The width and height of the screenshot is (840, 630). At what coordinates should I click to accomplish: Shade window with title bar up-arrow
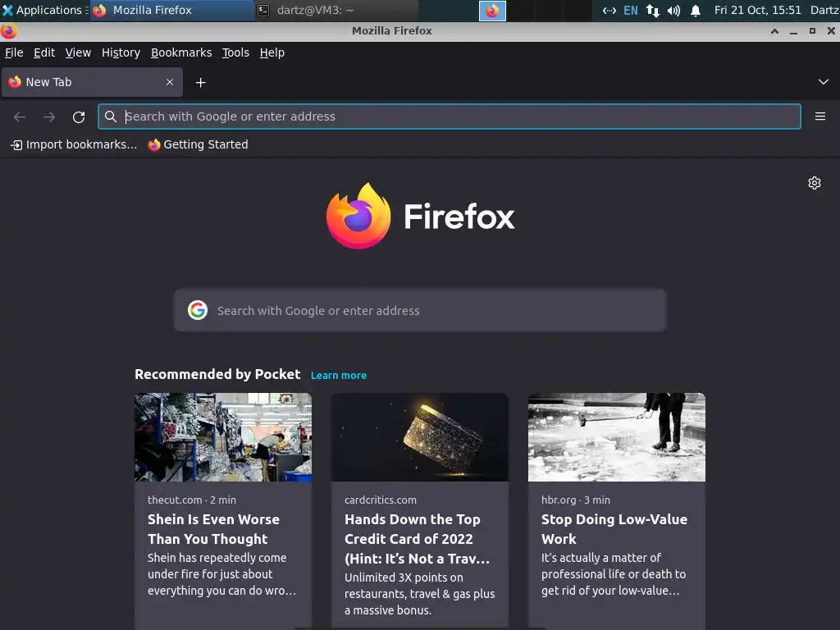tap(774, 31)
